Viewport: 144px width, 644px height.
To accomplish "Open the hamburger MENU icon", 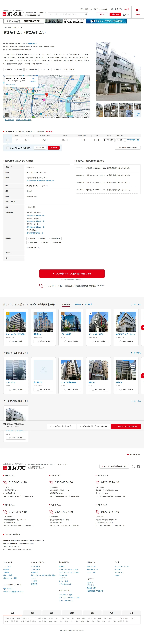I will coord(137,12).
